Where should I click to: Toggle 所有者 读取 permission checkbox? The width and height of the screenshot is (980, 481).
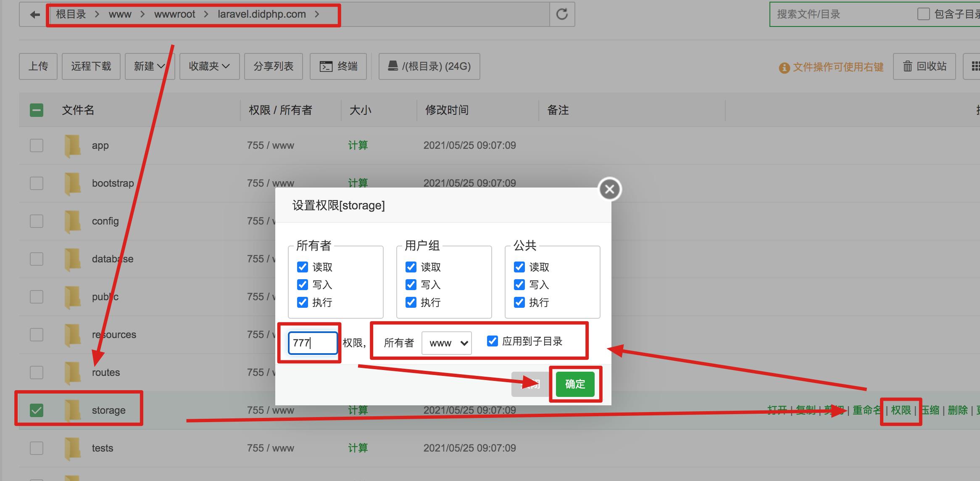303,267
